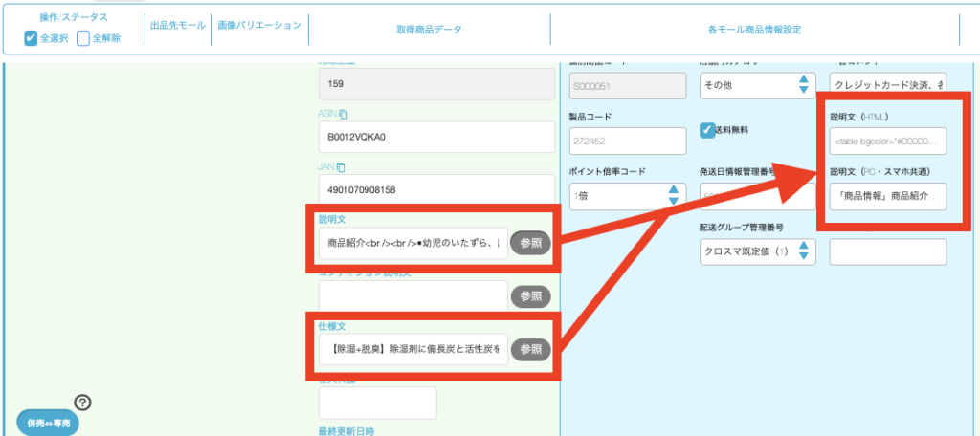Click the 併売⇔専売 button
Viewport: 980px width, 436px height.
pos(48,424)
